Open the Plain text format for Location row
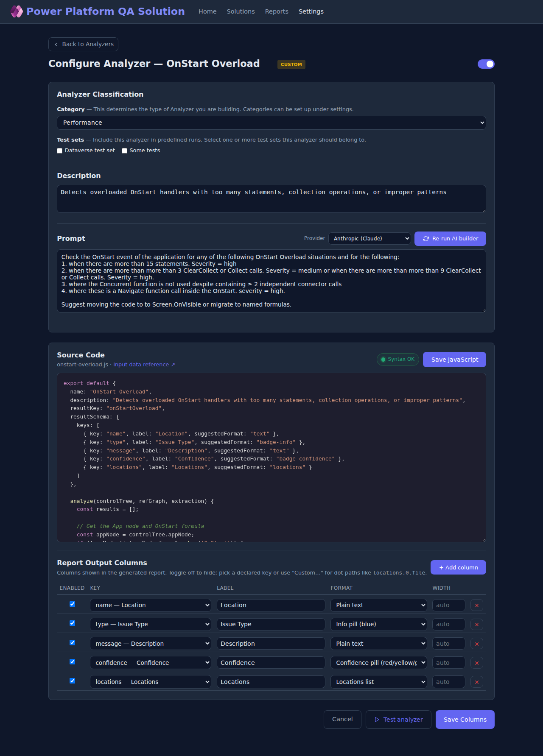Viewport: 543px width, 756px height. tap(379, 605)
